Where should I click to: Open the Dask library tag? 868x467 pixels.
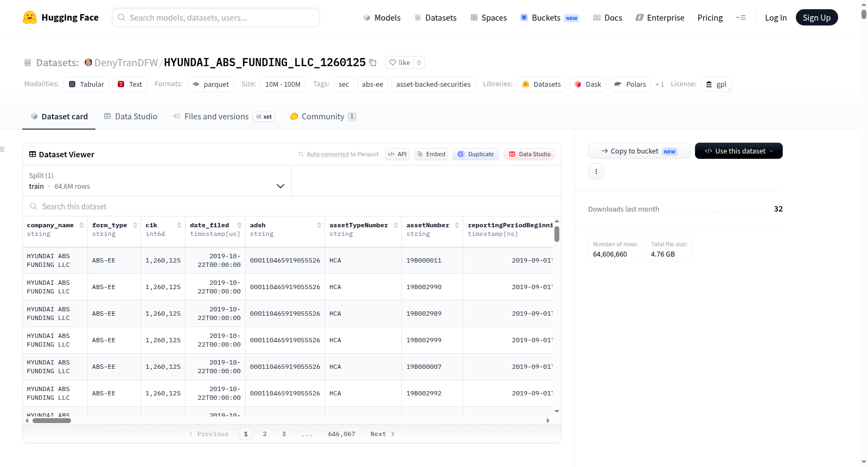tap(588, 84)
